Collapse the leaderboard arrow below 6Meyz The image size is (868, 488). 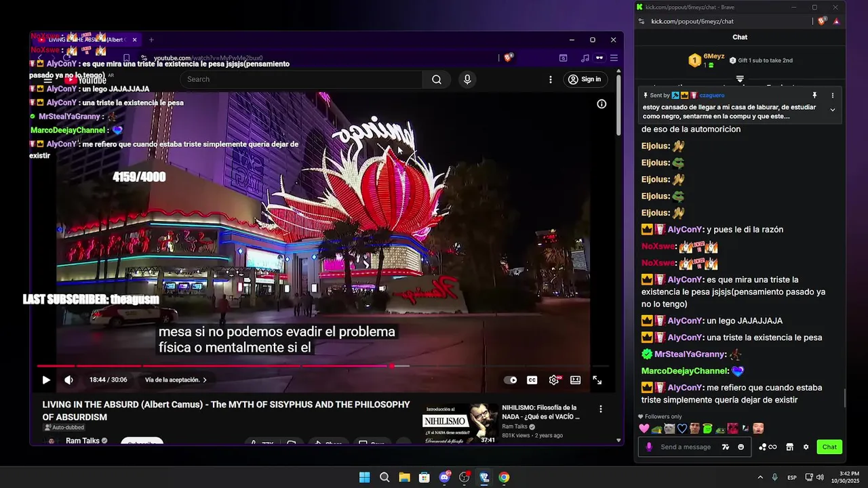coord(740,79)
